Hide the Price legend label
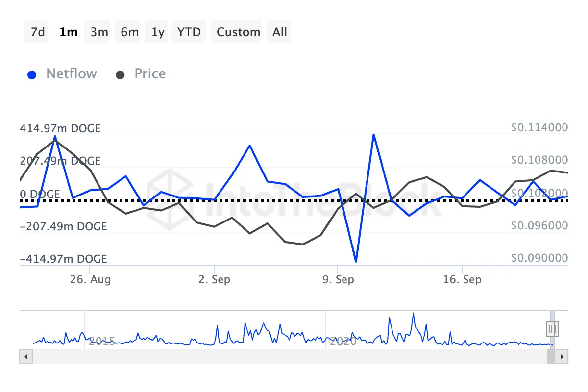Screen dimensions: 588x392 pyautogui.click(x=150, y=74)
